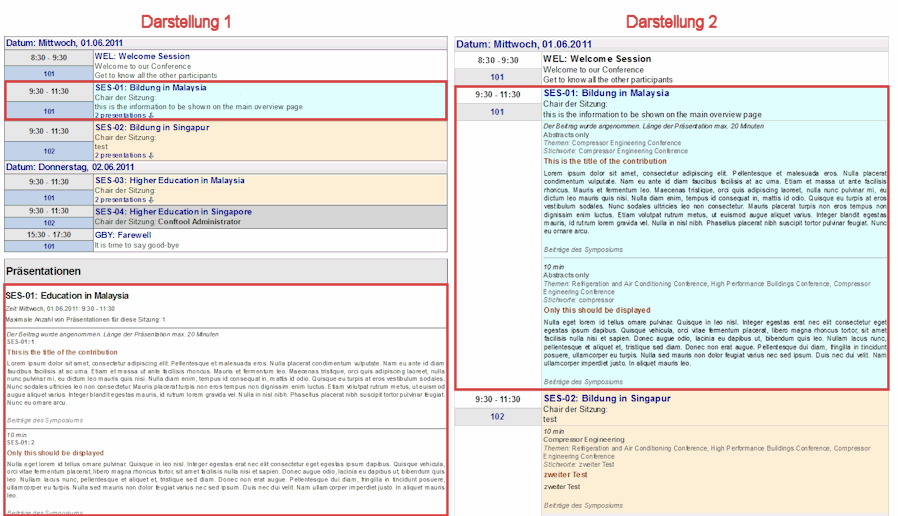Screen dimensions: 898x516
Task: Click room 102 of SES-04 row
Action: click(x=49, y=223)
